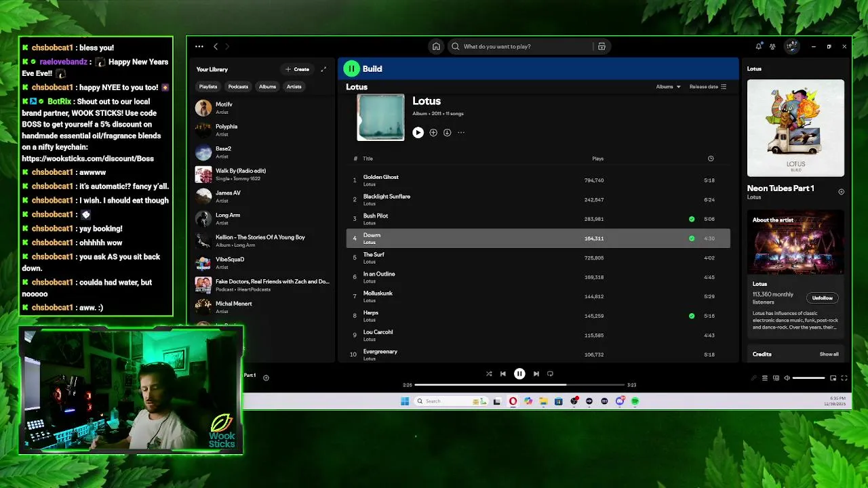Open Polyphia artist in library
This screenshot has height=488, width=868.
click(x=262, y=130)
